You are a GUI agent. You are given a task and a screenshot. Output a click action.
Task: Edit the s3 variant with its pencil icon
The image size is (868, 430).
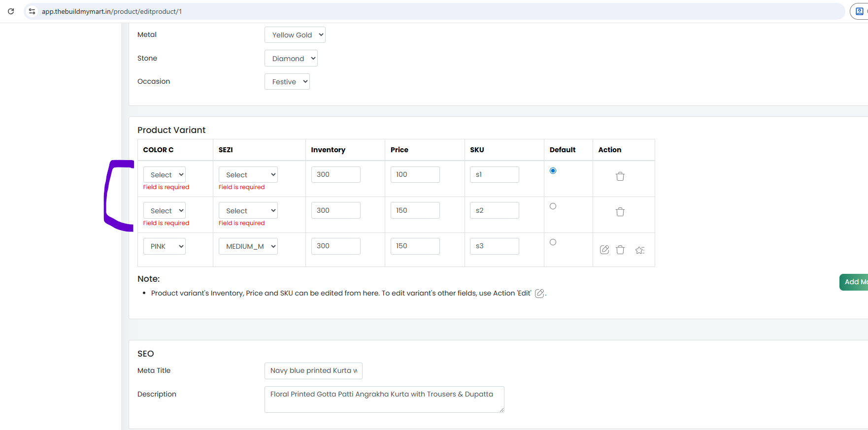[x=604, y=250]
